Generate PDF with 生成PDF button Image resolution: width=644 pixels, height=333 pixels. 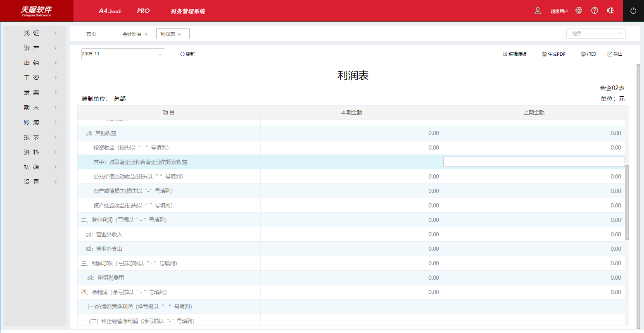pos(554,54)
